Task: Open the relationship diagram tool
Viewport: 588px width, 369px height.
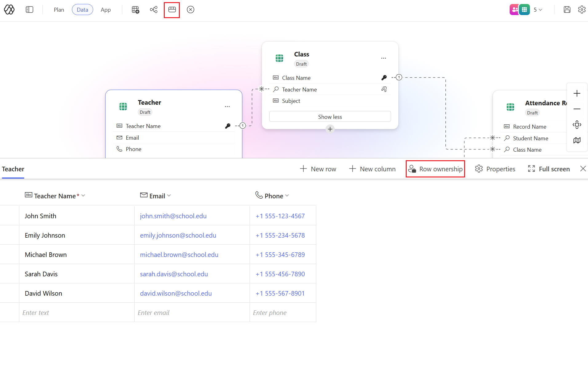Action: tap(154, 10)
